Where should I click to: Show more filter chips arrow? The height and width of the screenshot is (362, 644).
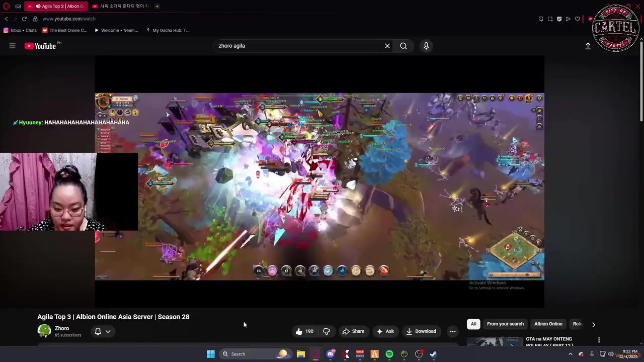594,324
